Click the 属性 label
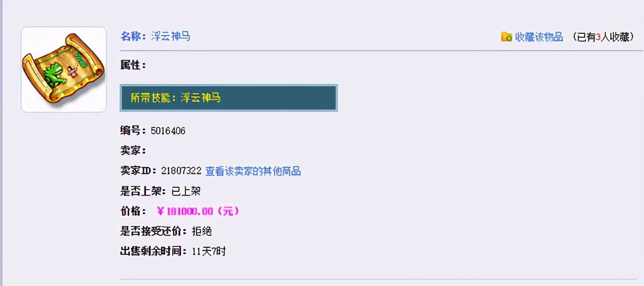The image size is (644, 286). click(133, 65)
